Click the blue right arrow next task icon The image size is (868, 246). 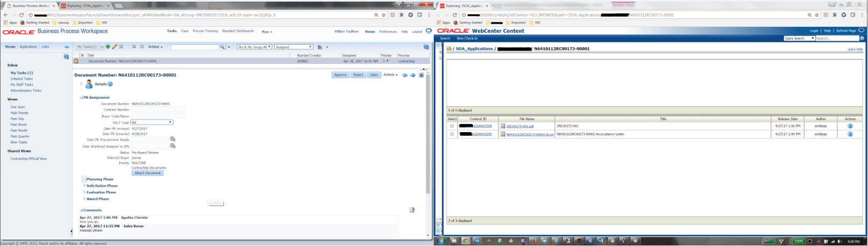click(x=413, y=75)
